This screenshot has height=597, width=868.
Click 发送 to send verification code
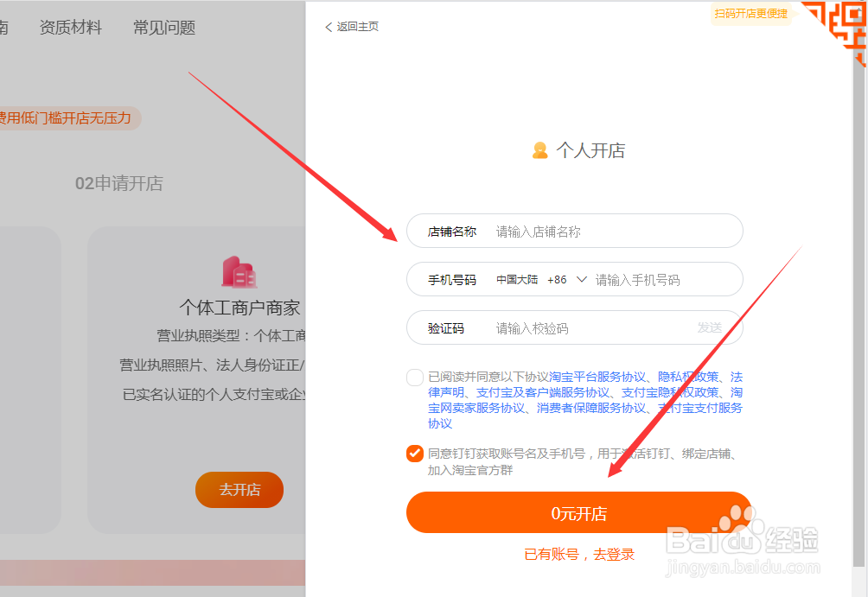coord(710,328)
